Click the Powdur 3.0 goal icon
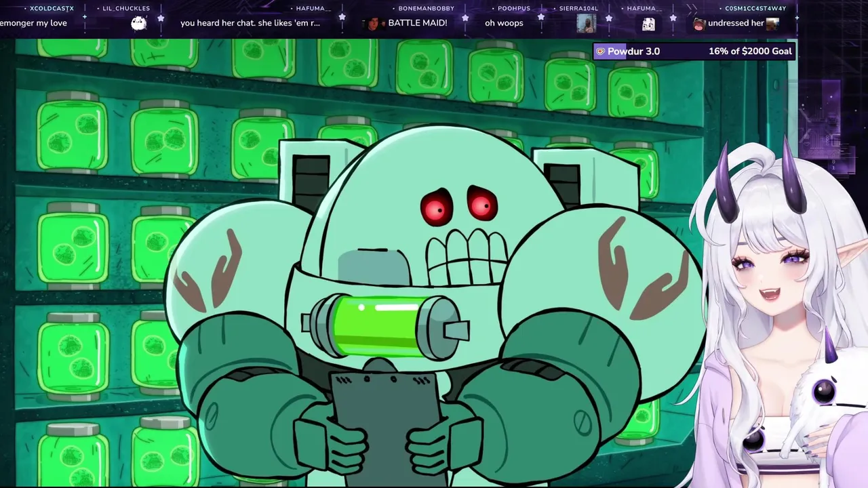868x488 pixels. pyautogui.click(x=600, y=52)
